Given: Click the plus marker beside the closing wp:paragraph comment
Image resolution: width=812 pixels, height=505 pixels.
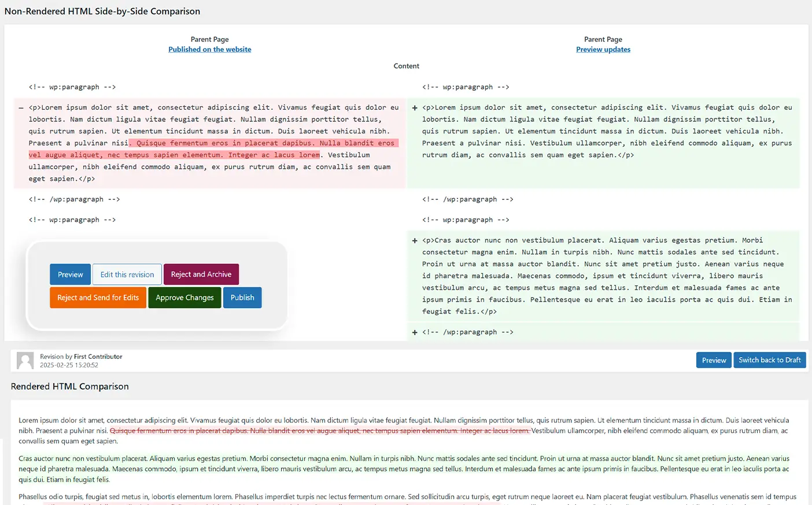Looking at the screenshot, I should 414,332.
